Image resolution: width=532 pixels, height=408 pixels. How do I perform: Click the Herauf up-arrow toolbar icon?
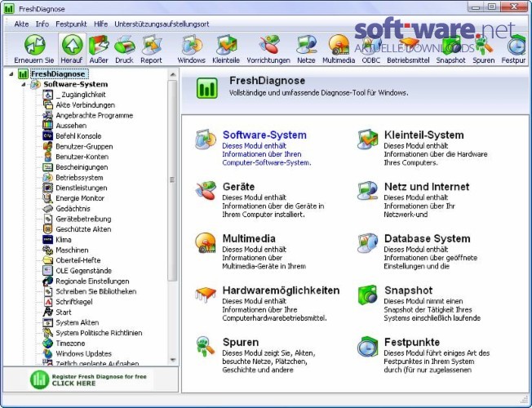click(72, 44)
